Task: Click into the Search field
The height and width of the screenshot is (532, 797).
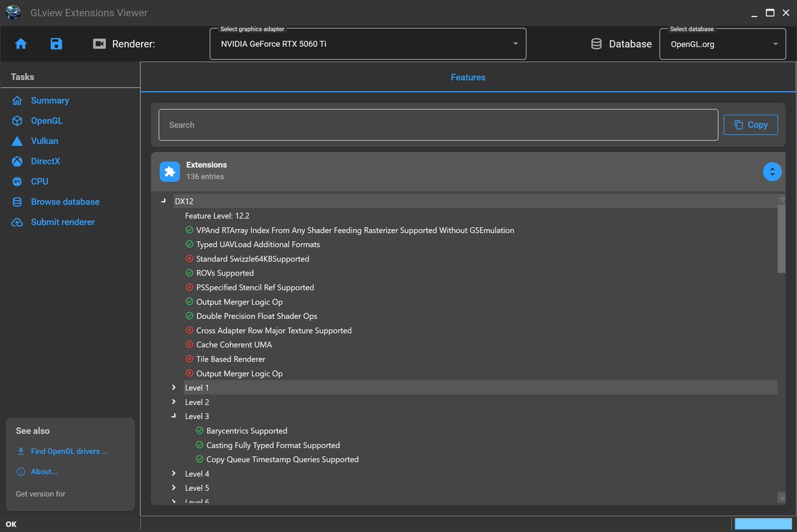Action: [x=438, y=125]
